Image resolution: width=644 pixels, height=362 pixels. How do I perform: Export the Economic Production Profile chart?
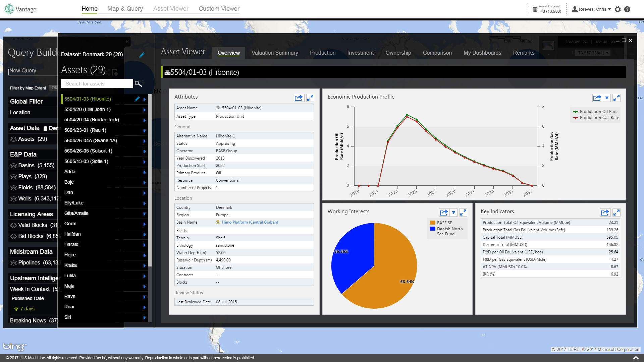[x=597, y=98]
